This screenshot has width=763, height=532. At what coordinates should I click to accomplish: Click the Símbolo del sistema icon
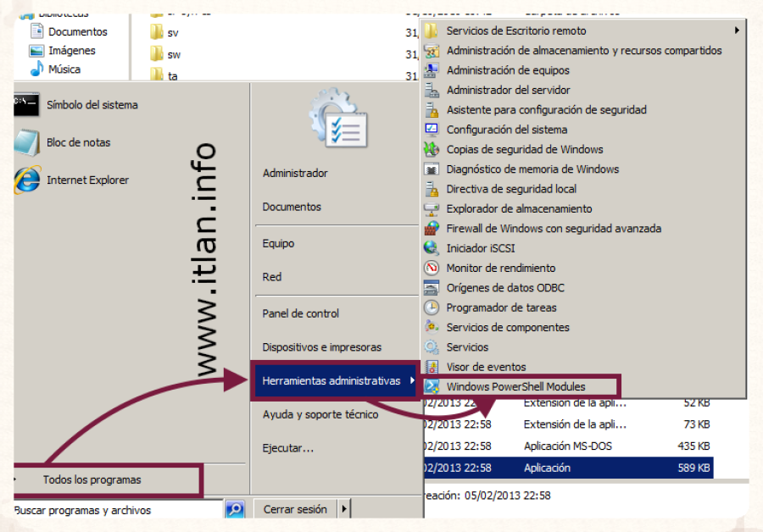tap(25, 105)
